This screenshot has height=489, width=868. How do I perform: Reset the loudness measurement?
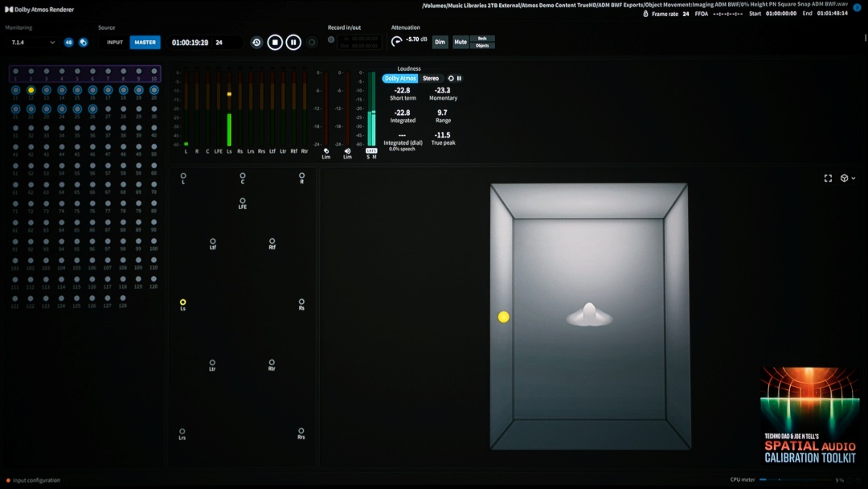pos(451,79)
